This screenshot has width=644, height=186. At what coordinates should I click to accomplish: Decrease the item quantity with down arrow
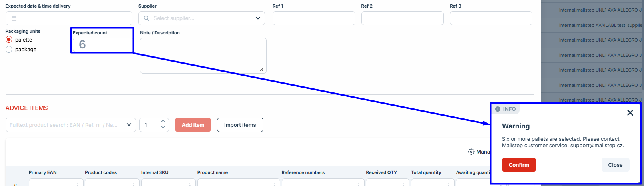(x=163, y=128)
